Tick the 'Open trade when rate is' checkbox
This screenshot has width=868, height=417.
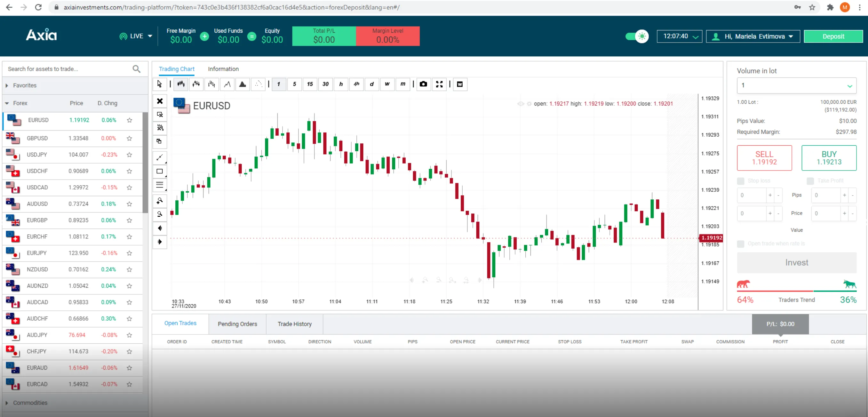pyautogui.click(x=741, y=244)
